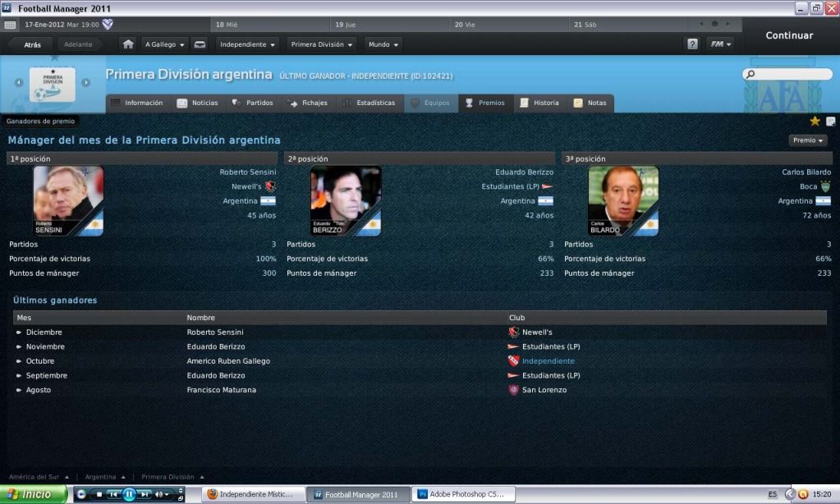Open the Windows Inicio start button
This screenshot has width=840, height=504.
click(x=33, y=494)
